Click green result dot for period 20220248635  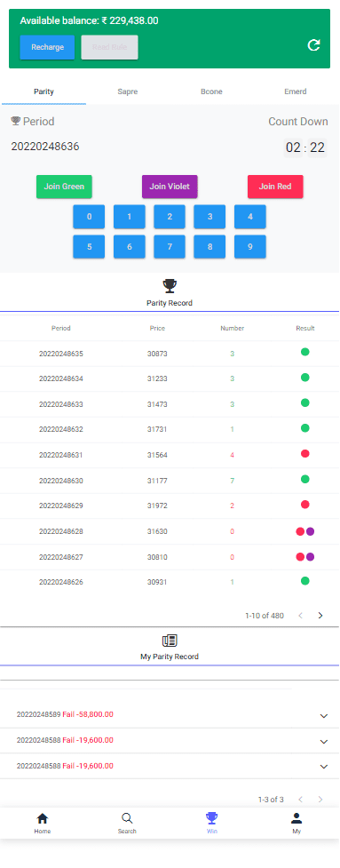click(305, 352)
